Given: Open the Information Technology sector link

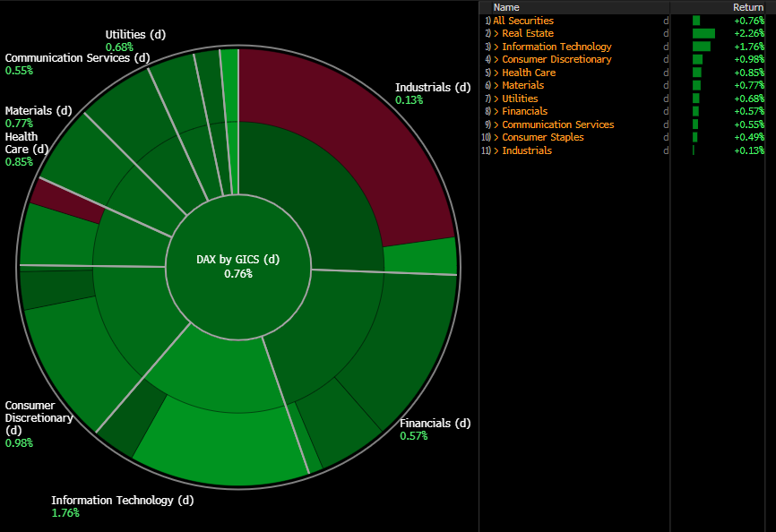Looking at the screenshot, I should 556,47.
